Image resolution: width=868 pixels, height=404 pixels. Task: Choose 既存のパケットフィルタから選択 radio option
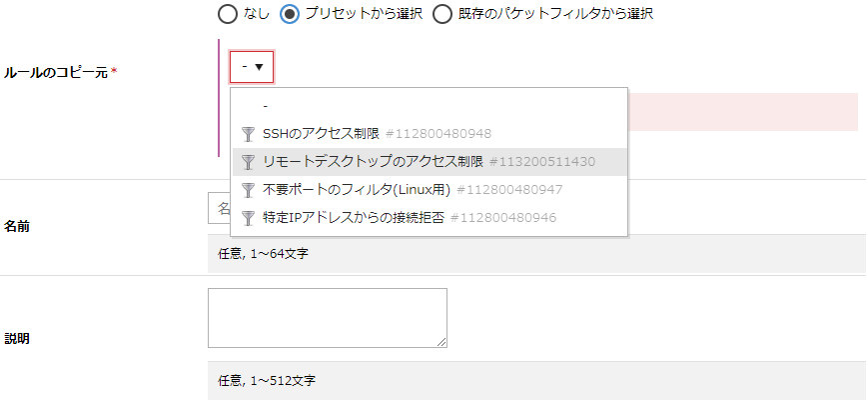[x=442, y=14]
